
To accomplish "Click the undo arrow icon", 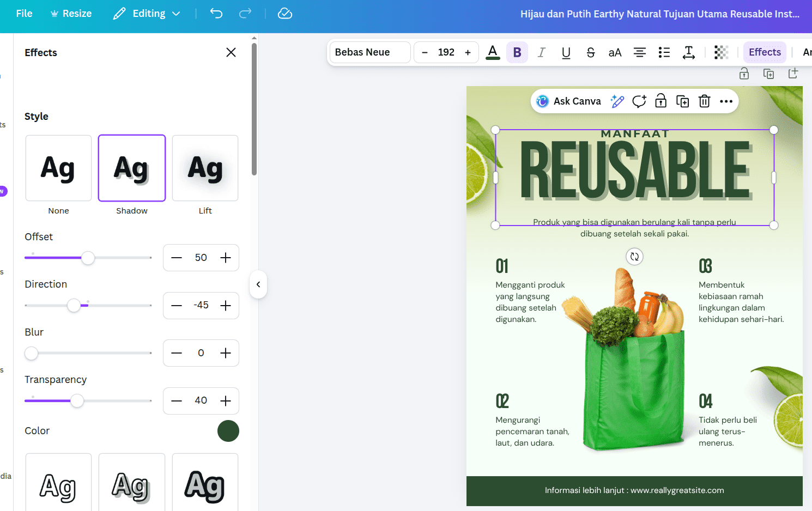I will [x=216, y=14].
